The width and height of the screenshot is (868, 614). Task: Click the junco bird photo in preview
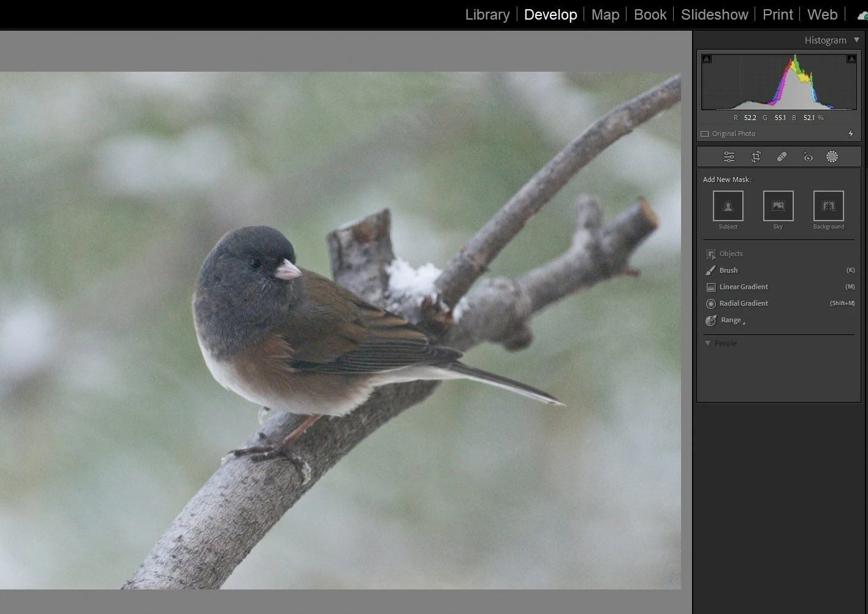click(x=340, y=331)
